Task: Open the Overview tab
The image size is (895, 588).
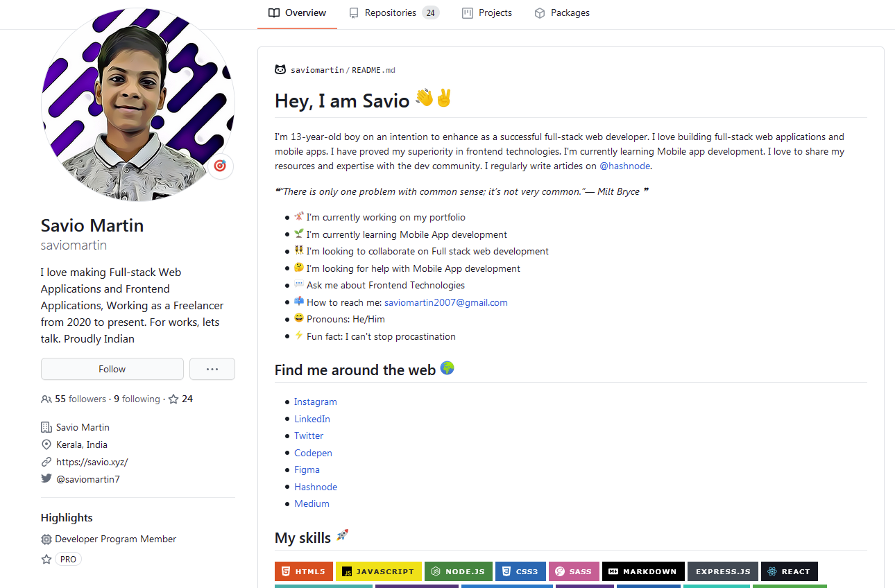Action: [x=297, y=13]
